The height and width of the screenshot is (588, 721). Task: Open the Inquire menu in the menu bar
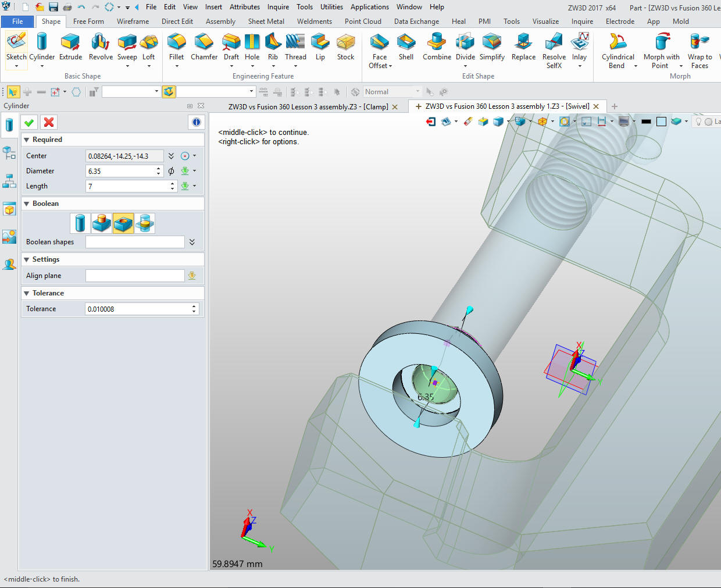click(278, 7)
